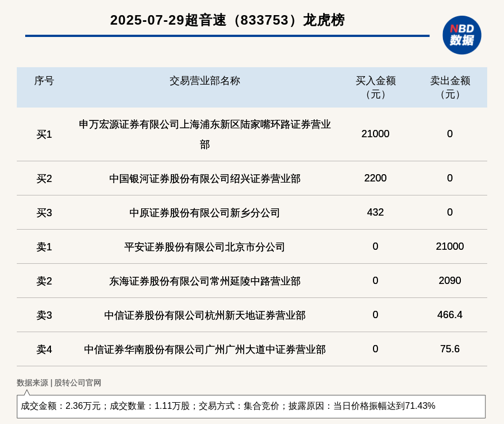This screenshot has height=424, width=504.
Task: Click the 卖出金额（元） column header
Action: (x=450, y=87)
